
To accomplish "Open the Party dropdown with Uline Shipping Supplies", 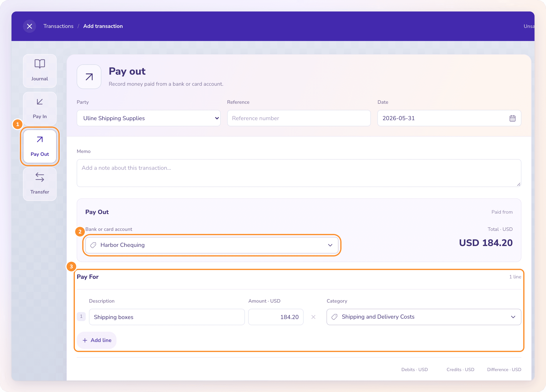I will [148, 118].
